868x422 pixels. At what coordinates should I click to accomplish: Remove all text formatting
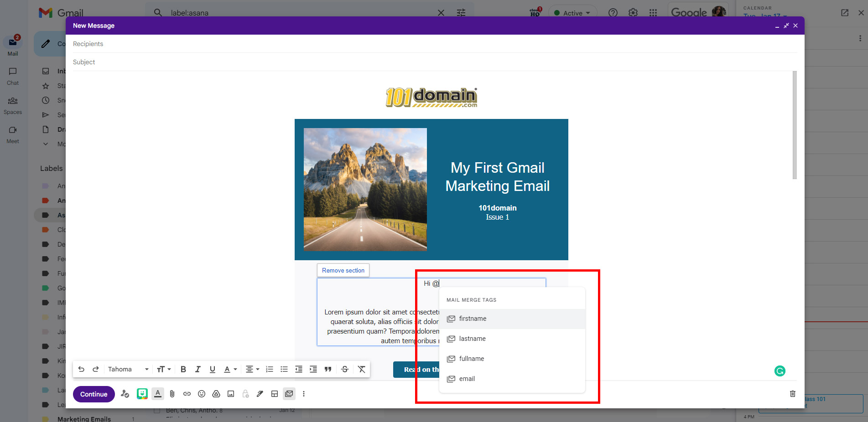tap(362, 369)
